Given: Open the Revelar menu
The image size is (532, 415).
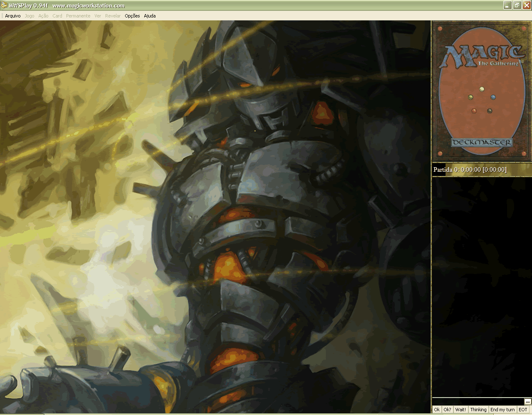Looking at the screenshot, I should pos(113,16).
